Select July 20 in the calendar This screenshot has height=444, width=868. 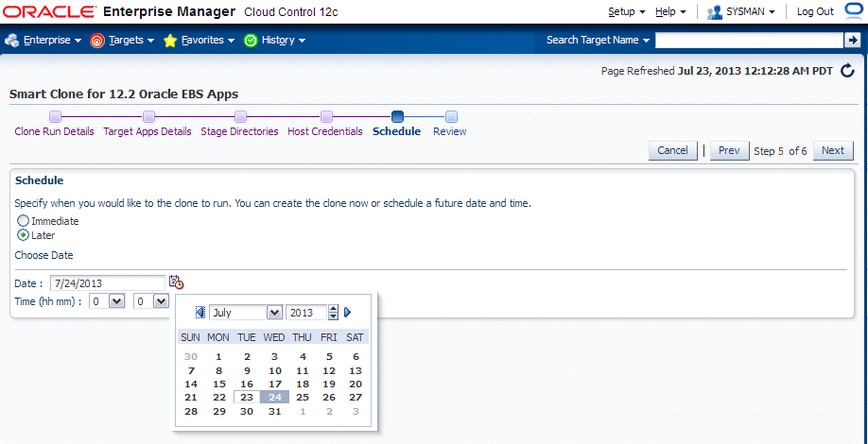356,384
